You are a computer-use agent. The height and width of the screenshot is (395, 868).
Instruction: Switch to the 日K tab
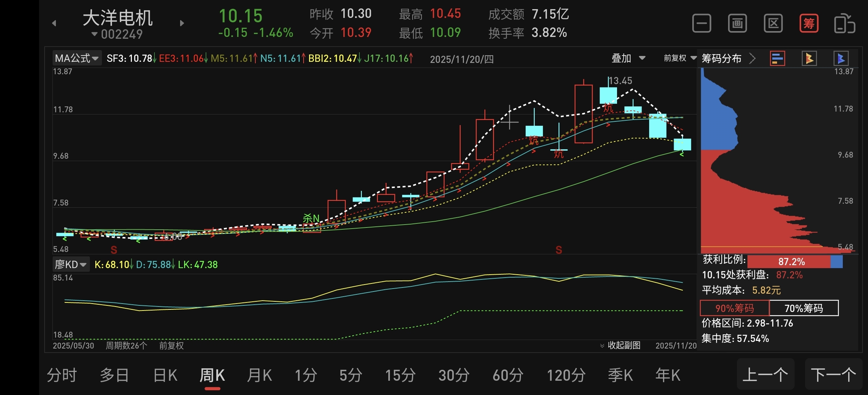tap(165, 376)
